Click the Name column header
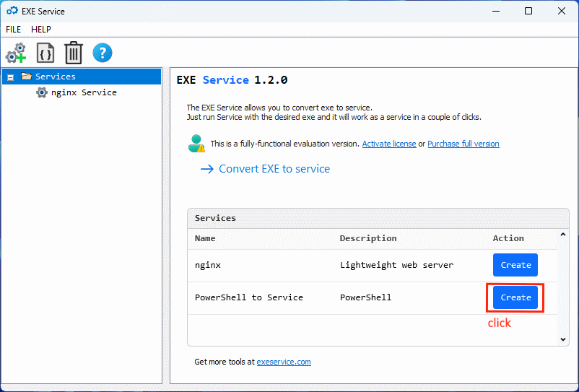The image size is (579, 392). click(205, 238)
